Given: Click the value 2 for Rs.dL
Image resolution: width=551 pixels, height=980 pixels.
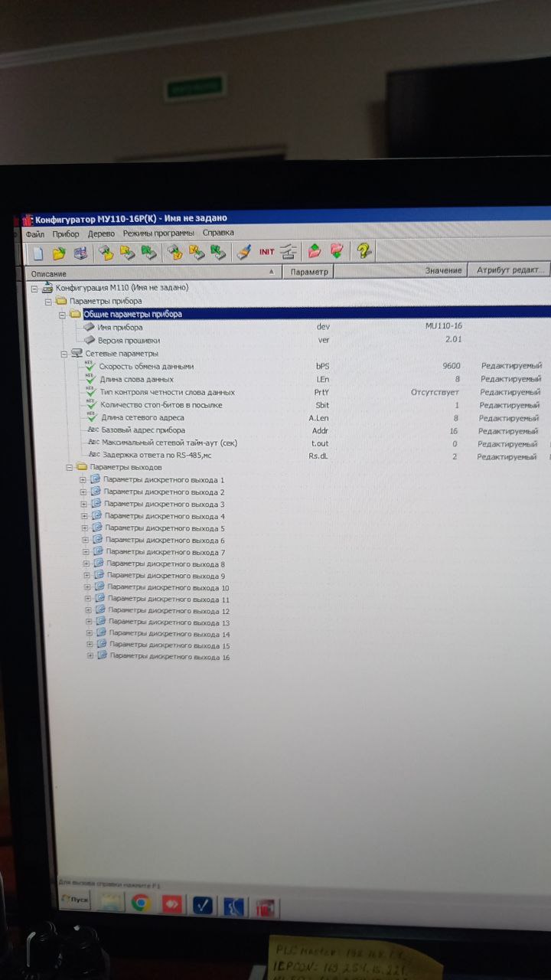Looking at the screenshot, I should point(454,456).
